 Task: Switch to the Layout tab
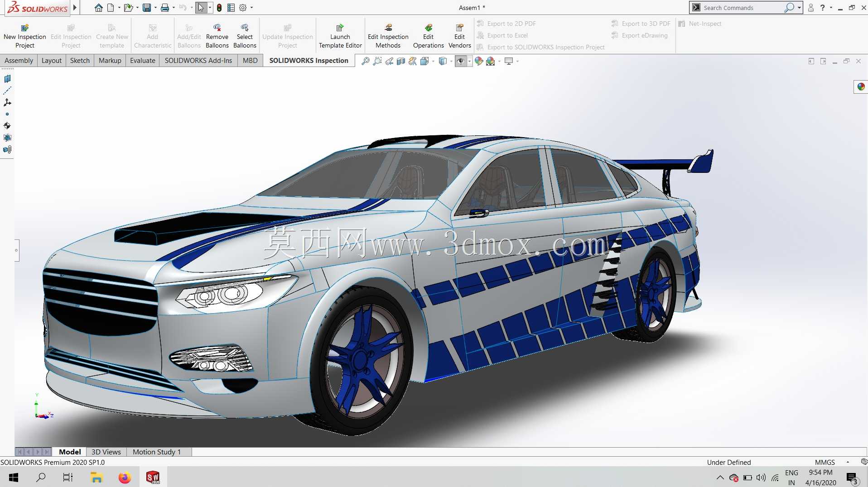click(x=51, y=61)
